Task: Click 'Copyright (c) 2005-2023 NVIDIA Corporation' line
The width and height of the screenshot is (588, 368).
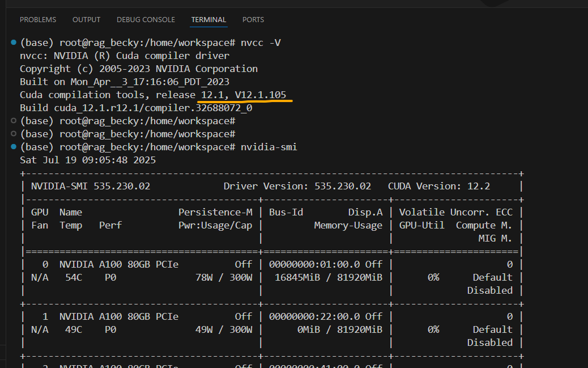Action: point(139,69)
